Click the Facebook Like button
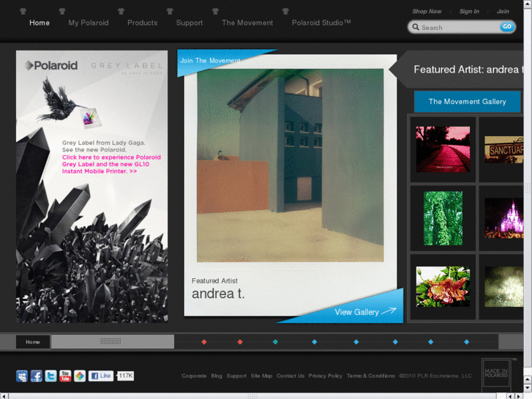Viewport: 532px width, 399px height. (101, 376)
